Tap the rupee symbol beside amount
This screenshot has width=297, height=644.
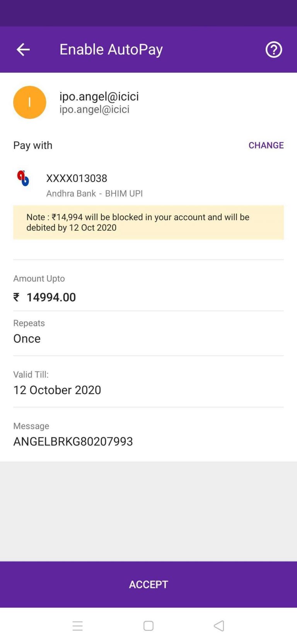tap(16, 297)
